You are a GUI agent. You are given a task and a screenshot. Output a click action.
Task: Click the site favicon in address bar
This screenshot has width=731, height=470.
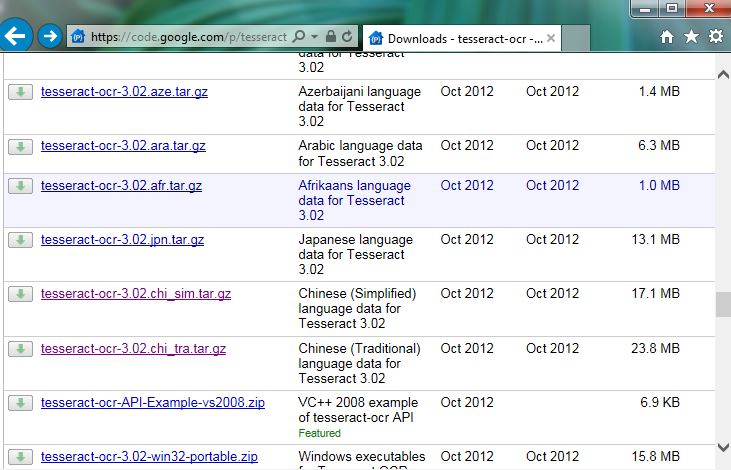click(78, 36)
